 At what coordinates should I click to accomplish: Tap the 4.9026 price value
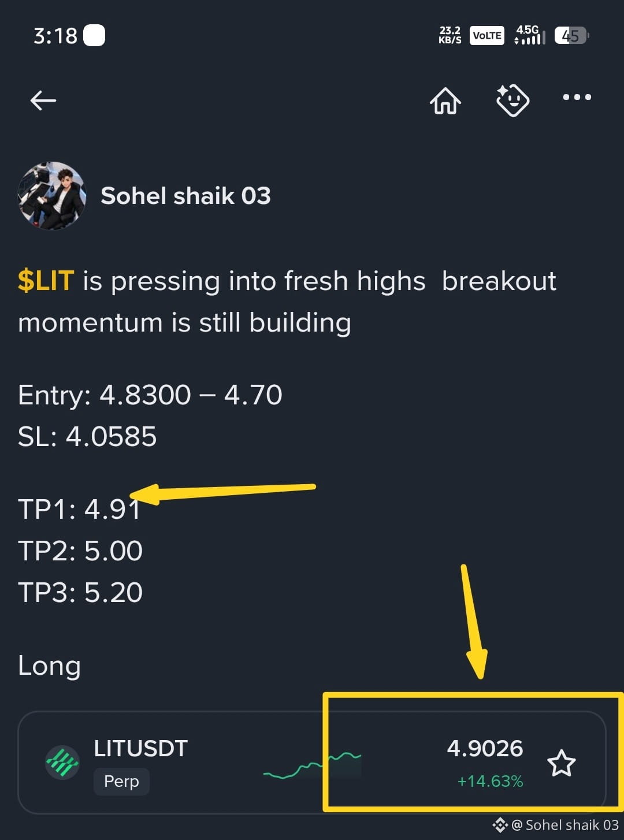485,748
